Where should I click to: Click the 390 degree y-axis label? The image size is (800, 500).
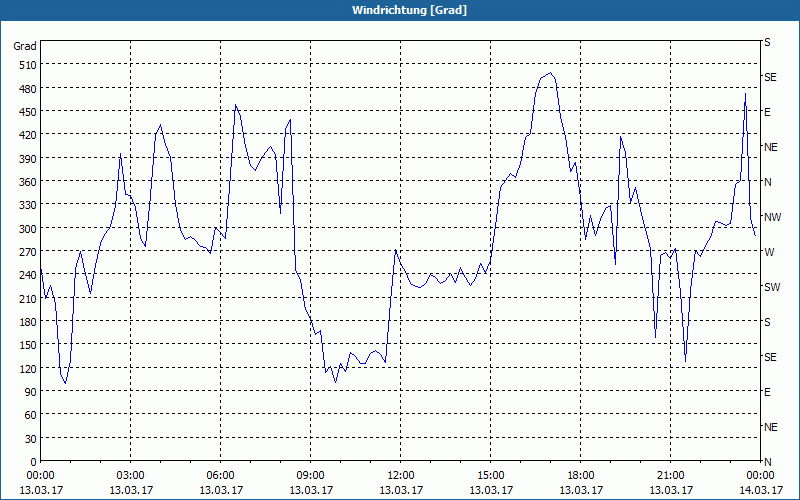tap(25, 158)
